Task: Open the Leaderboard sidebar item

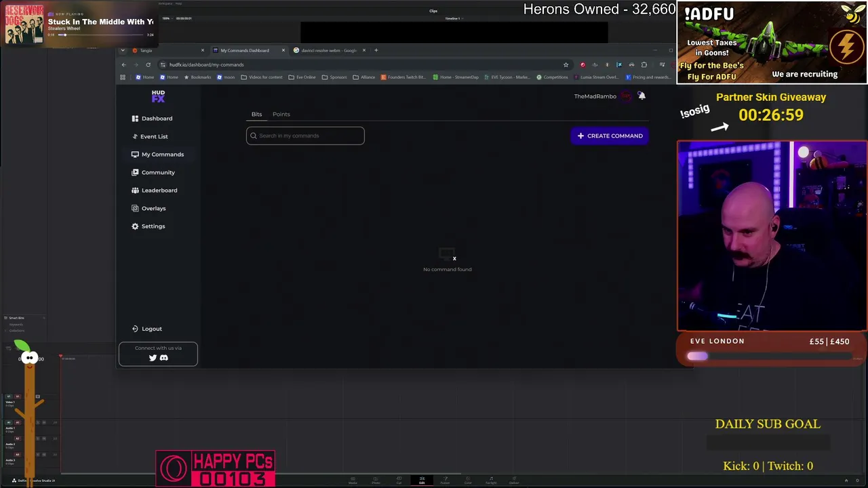Action: (x=155, y=190)
